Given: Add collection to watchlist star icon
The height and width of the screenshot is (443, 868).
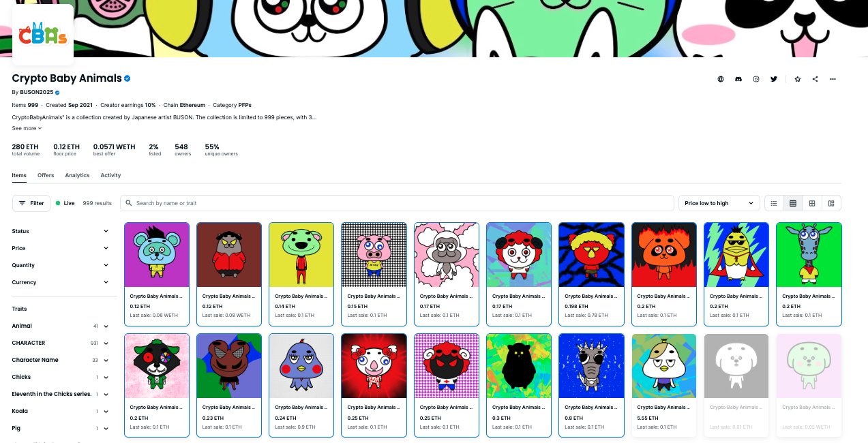Looking at the screenshot, I should tap(798, 79).
